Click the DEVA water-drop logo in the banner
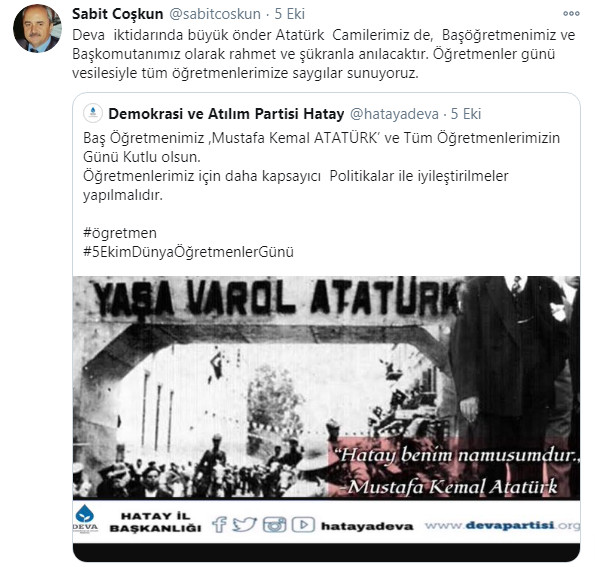595x567 pixels. 85,519
